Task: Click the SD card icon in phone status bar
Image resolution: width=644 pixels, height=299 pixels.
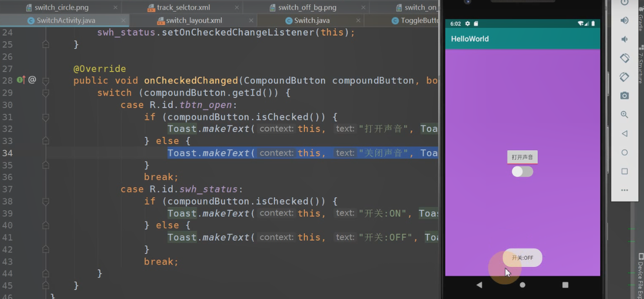Action: [x=476, y=24]
